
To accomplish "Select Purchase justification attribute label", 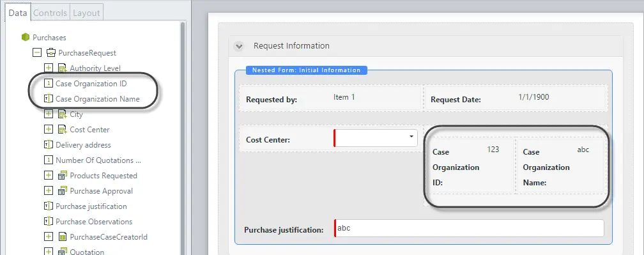I will [91, 206].
